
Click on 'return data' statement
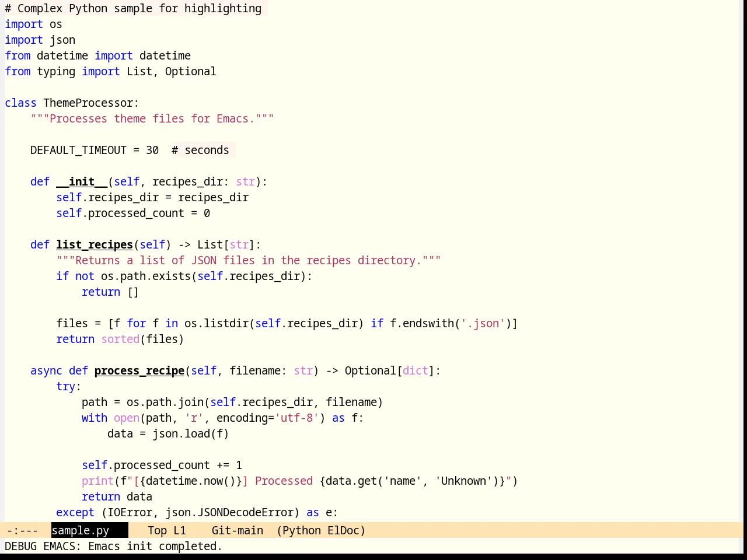(x=117, y=496)
